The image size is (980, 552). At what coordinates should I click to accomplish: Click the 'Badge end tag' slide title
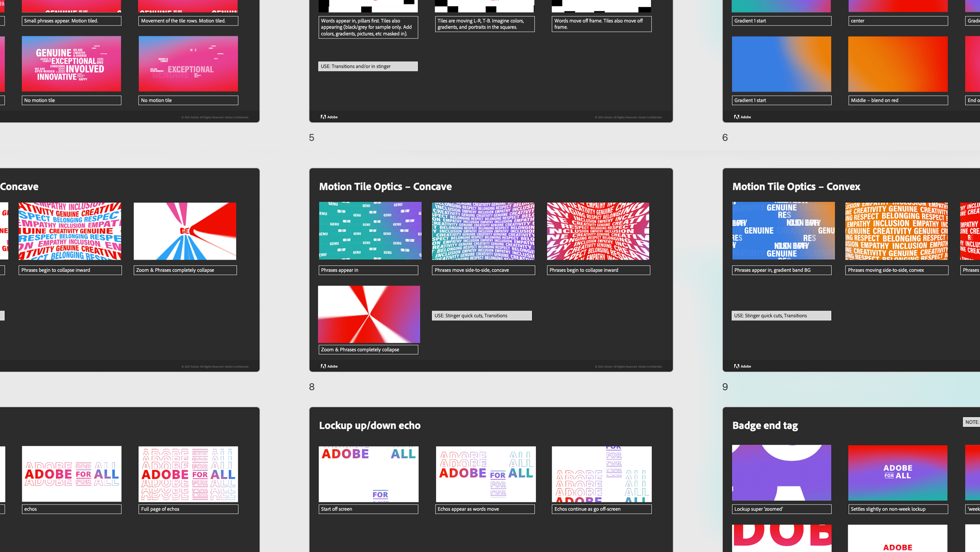[765, 425]
